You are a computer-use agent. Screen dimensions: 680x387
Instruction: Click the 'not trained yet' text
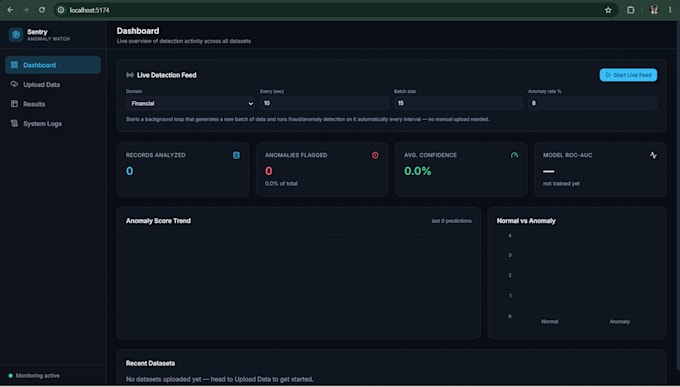pyautogui.click(x=561, y=184)
